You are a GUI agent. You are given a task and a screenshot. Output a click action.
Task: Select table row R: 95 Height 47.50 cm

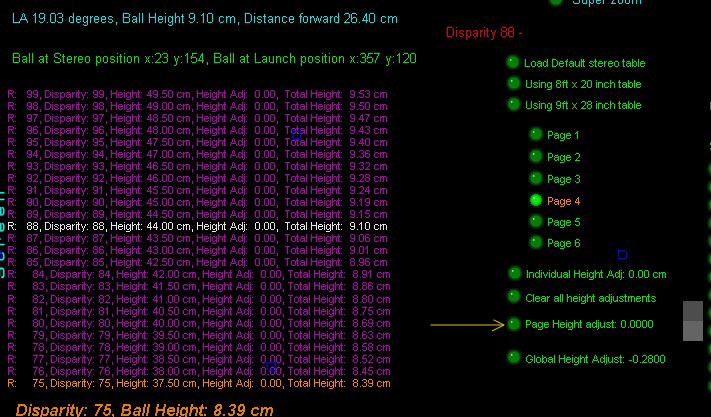click(198, 142)
